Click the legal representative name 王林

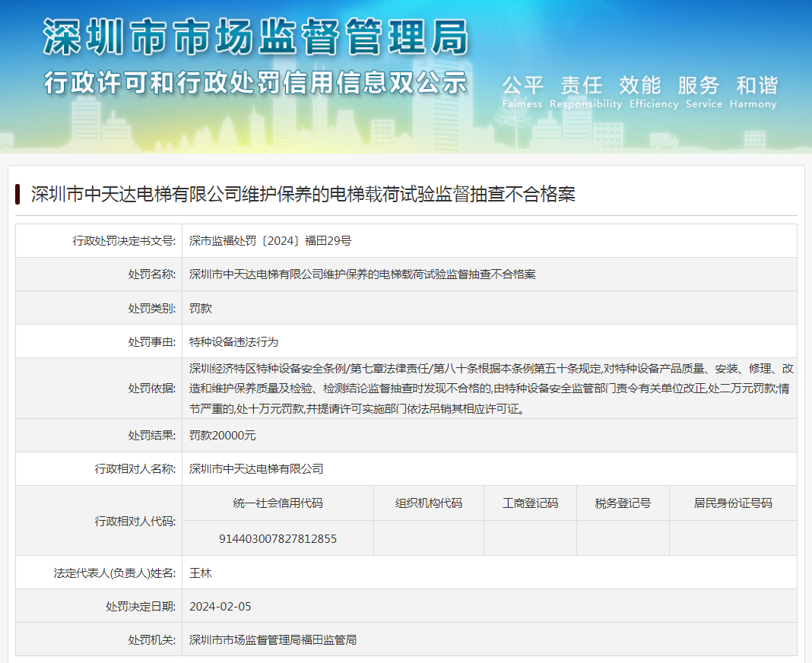coord(201,573)
